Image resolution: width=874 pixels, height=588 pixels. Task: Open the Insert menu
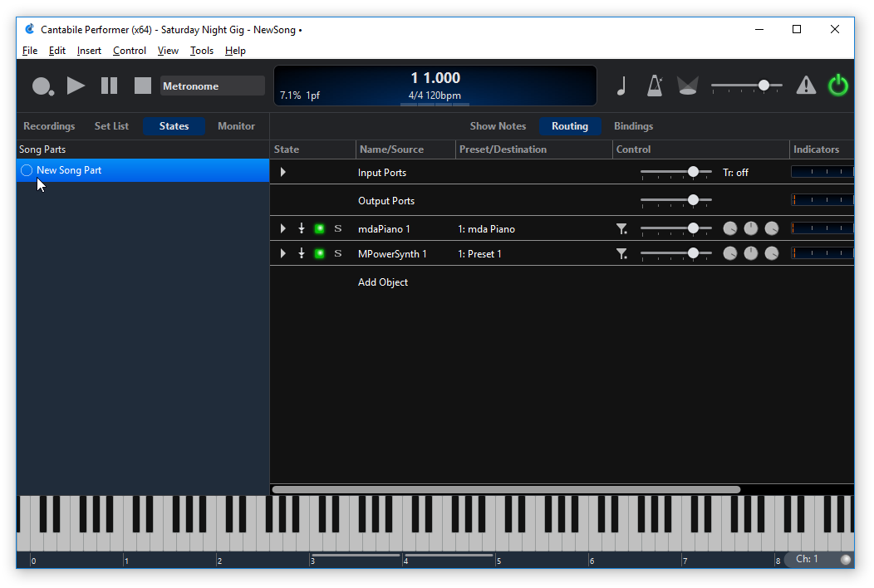coord(89,51)
